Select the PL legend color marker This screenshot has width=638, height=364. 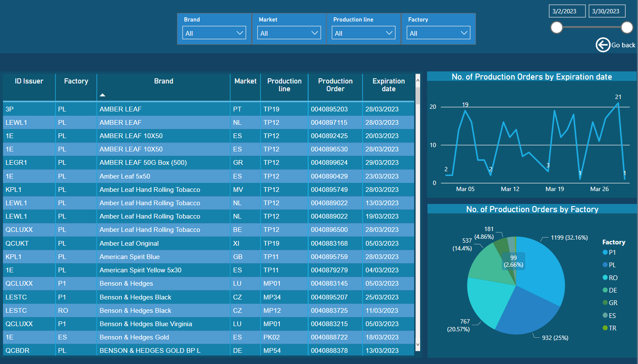click(605, 265)
